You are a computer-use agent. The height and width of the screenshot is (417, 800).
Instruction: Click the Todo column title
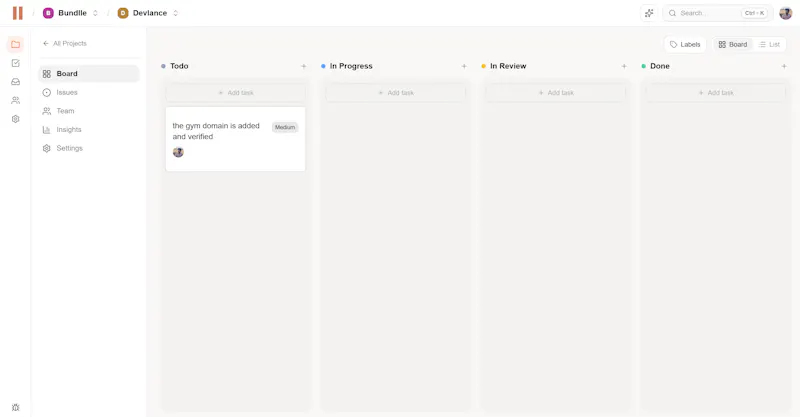[x=179, y=66]
